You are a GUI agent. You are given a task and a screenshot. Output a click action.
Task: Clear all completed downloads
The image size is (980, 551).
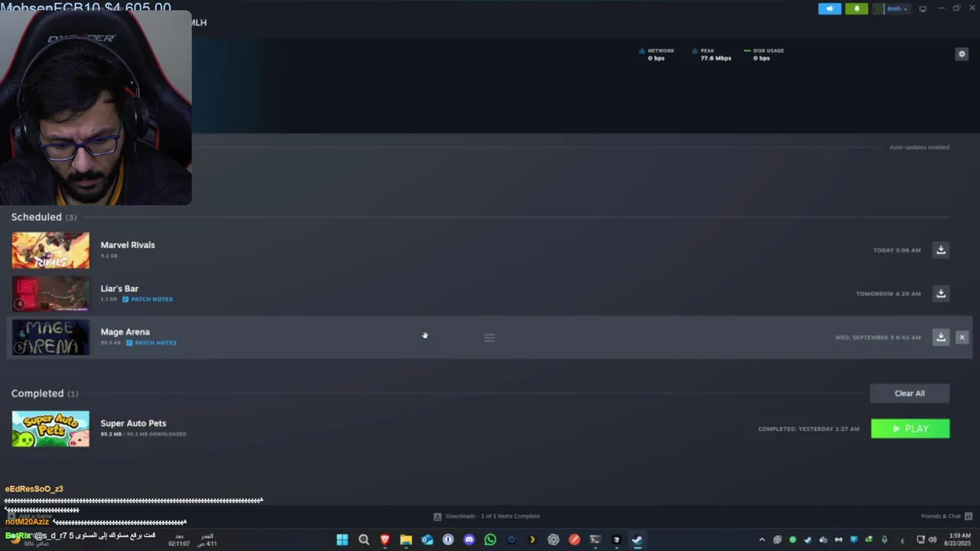point(910,393)
